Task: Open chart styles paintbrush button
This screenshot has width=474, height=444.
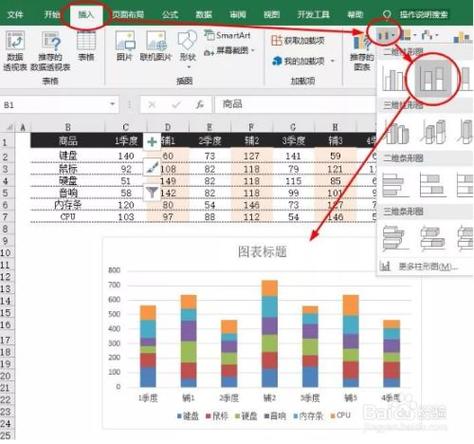Action: tap(152, 167)
